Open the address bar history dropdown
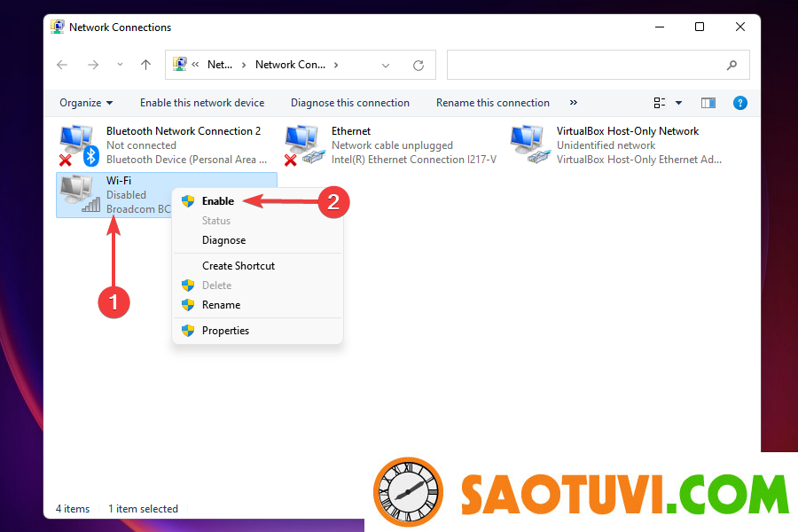798x532 pixels. 386,65
